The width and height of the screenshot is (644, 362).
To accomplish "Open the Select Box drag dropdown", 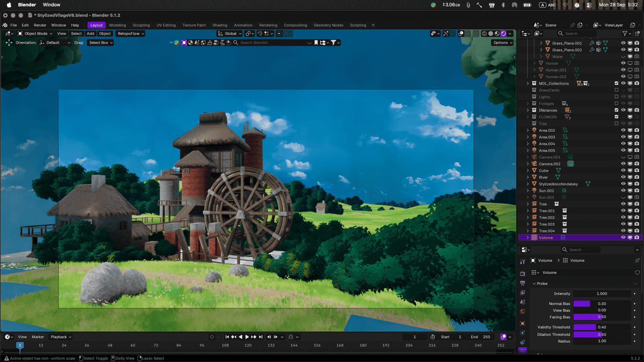I will [x=100, y=43].
